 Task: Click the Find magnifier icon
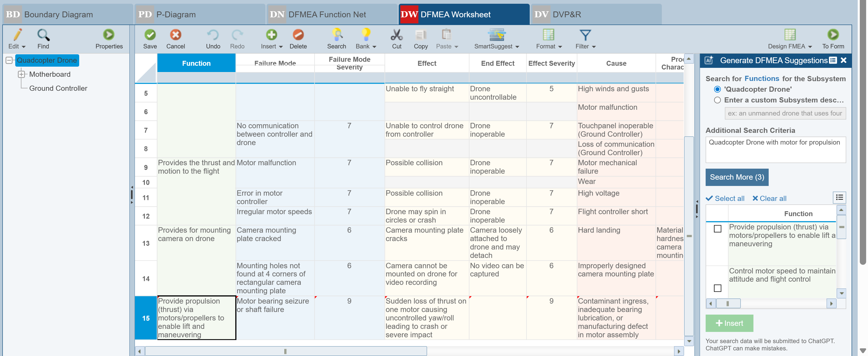tap(43, 35)
